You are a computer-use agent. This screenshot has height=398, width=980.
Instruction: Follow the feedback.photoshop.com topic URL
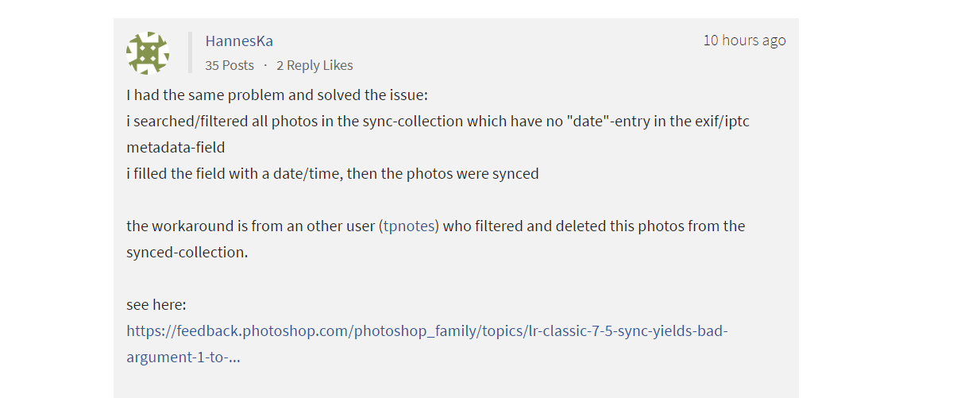tap(427, 330)
